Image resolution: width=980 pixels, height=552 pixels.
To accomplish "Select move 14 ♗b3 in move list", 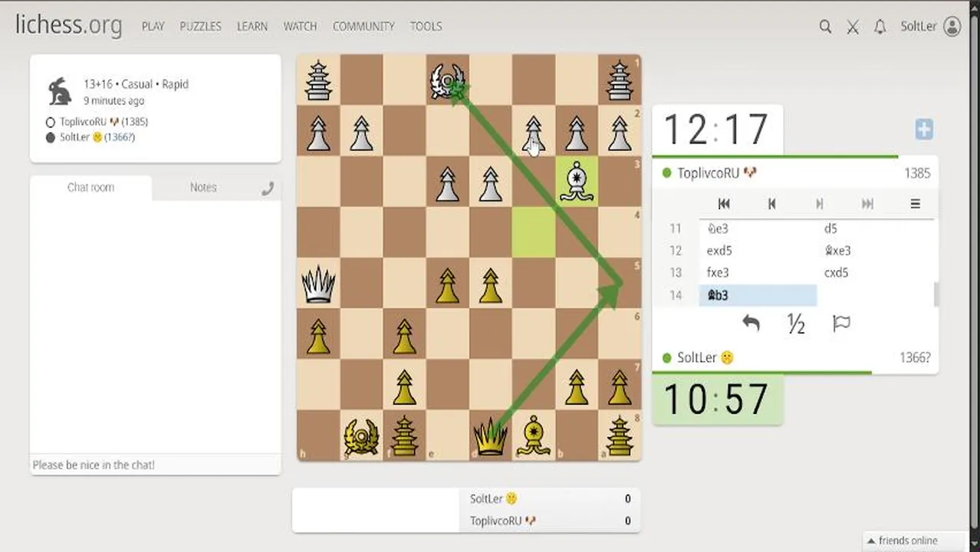I will pyautogui.click(x=758, y=295).
